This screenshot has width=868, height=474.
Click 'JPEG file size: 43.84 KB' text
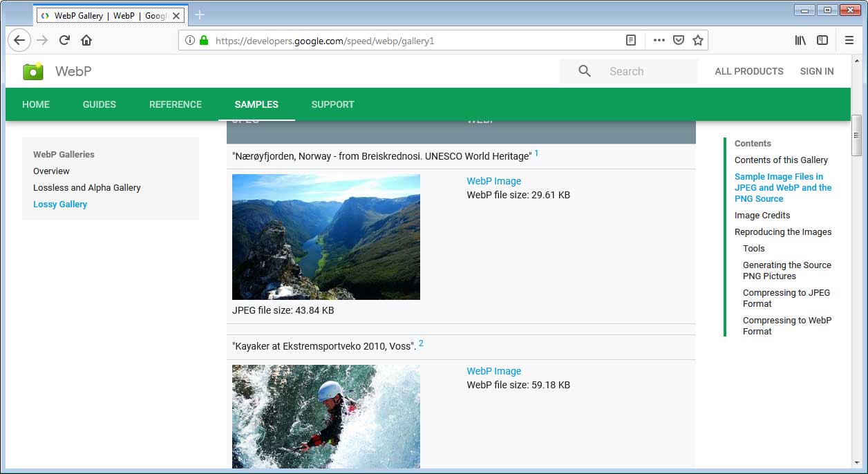[283, 310]
